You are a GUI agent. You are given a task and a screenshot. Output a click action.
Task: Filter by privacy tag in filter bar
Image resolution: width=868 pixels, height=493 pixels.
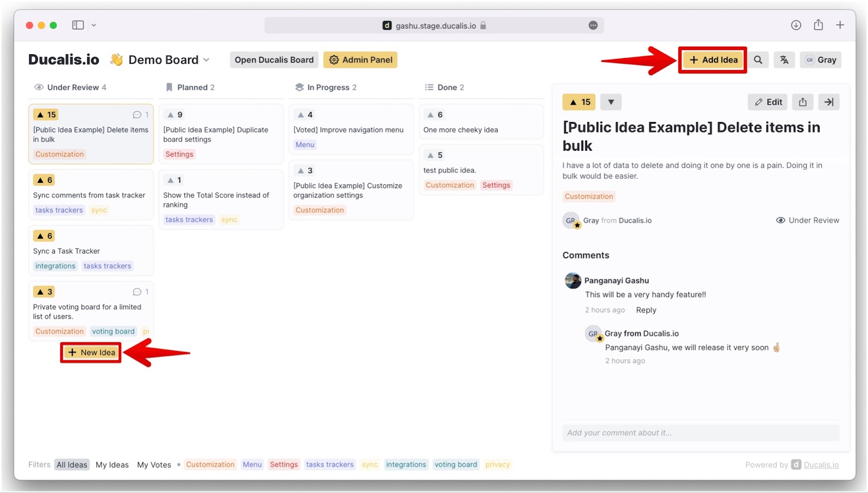[497, 464]
